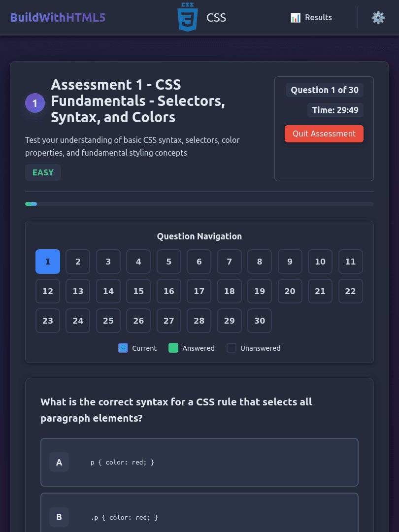Go to question 15

pyautogui.click(x=138, y=291)
